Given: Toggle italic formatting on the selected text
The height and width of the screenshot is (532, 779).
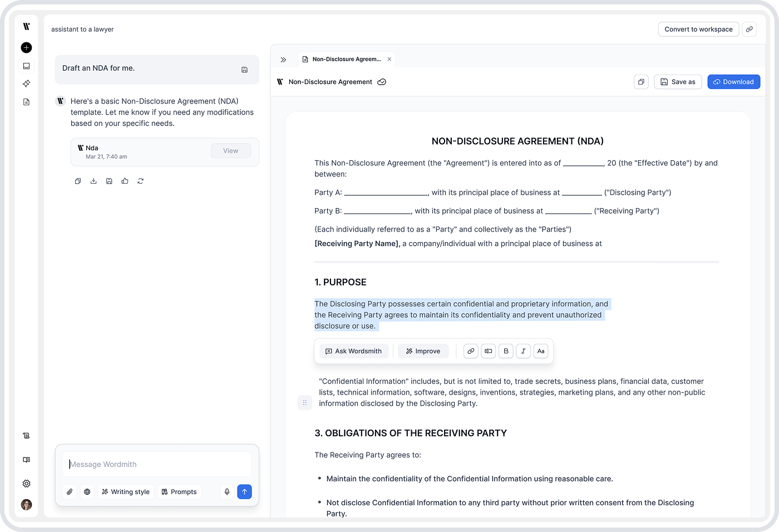Looking at the screenshot, I should 523,351.
